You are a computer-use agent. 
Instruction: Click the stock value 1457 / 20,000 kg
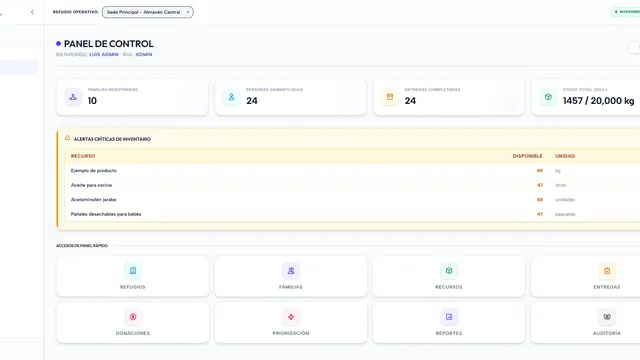tap(598, 101)
